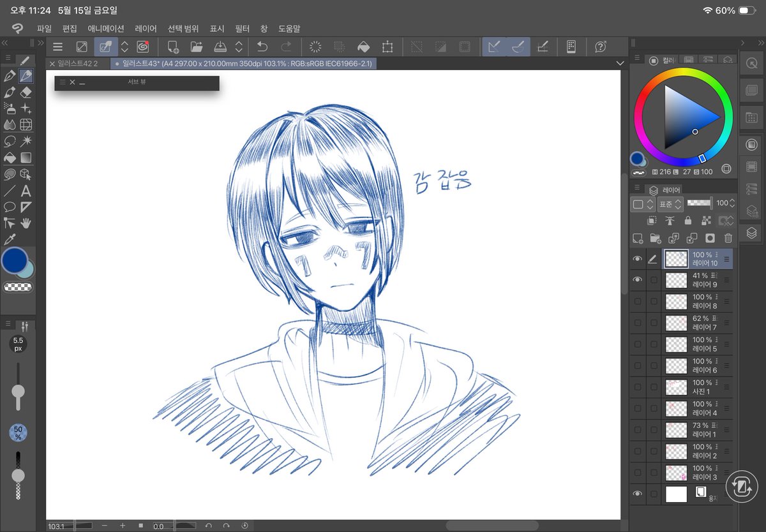Open the 레이어 menu
Screen dimensions: 766x532
point(146,29)
